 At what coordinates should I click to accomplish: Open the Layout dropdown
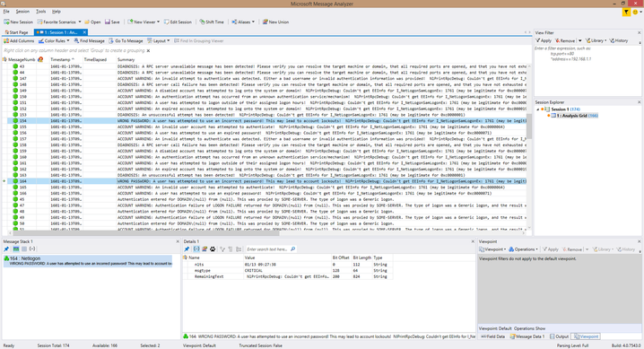point(158,40)
